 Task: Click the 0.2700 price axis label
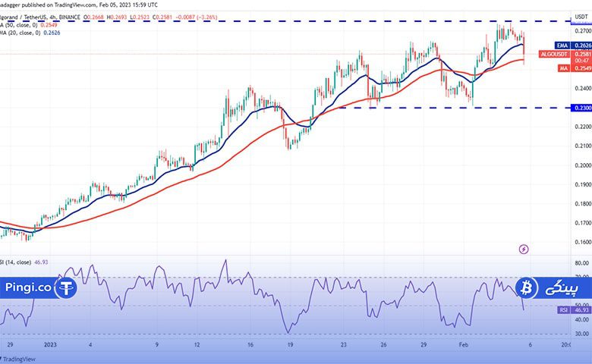point(583,30)
